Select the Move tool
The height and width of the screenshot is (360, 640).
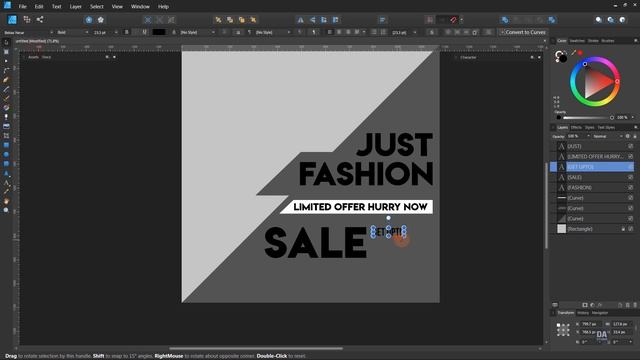click(6, 43)
